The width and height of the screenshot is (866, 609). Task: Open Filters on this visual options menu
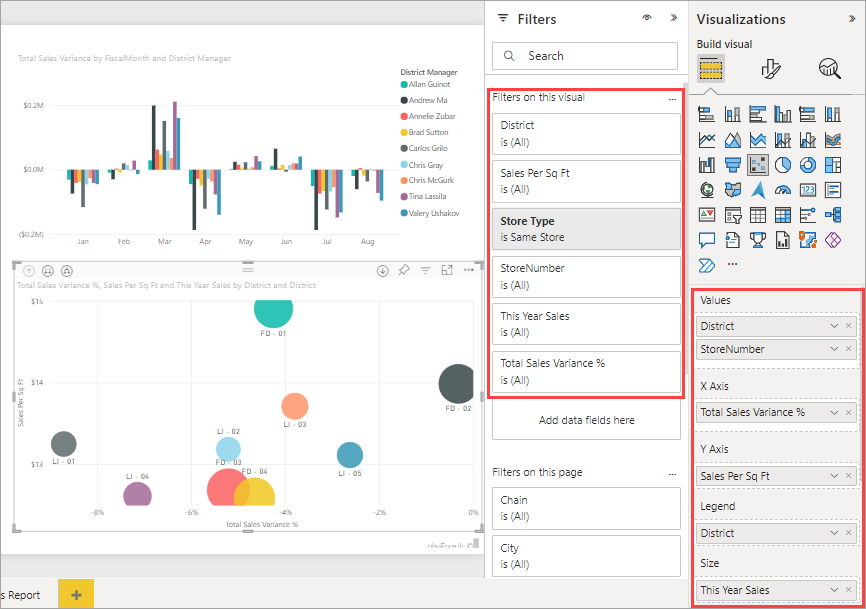(x=672, y=99)
